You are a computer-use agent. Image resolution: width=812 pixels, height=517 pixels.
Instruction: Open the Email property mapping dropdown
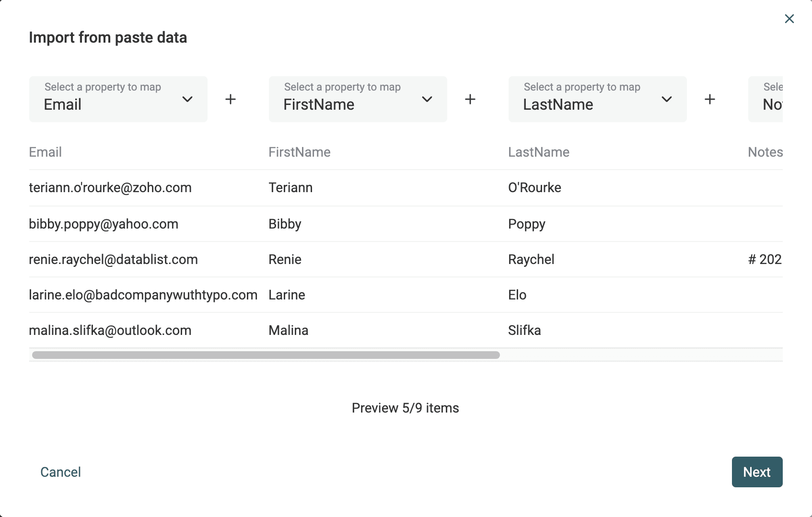(118, 99)
